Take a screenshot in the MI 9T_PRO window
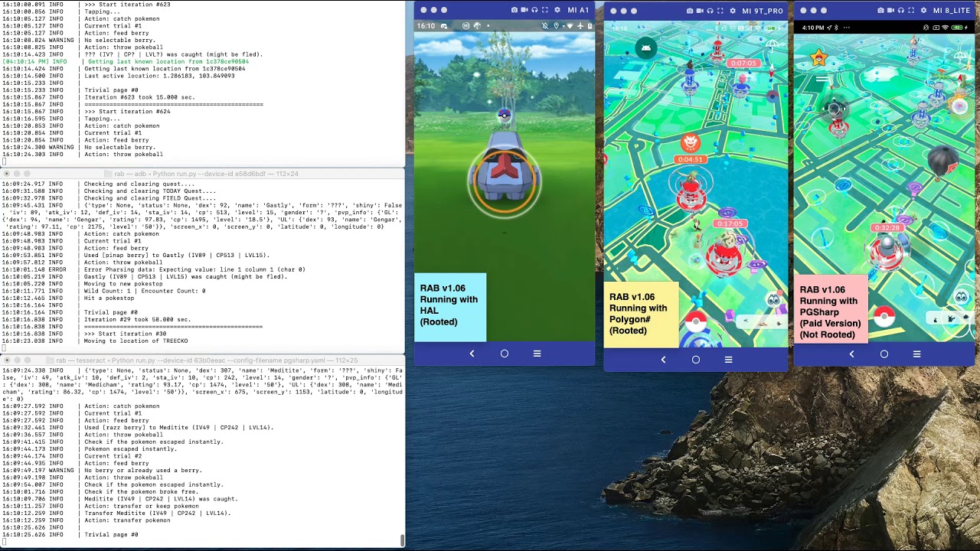 690,11
